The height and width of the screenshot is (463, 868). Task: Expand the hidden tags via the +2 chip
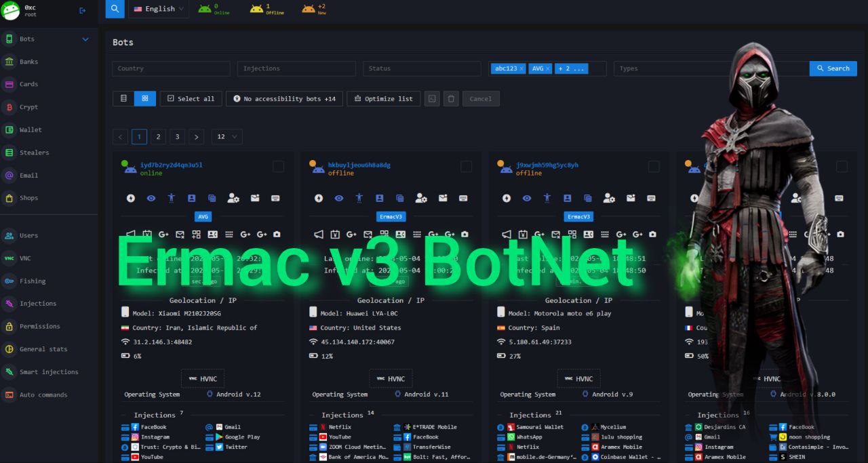click(x=571, y=68)
